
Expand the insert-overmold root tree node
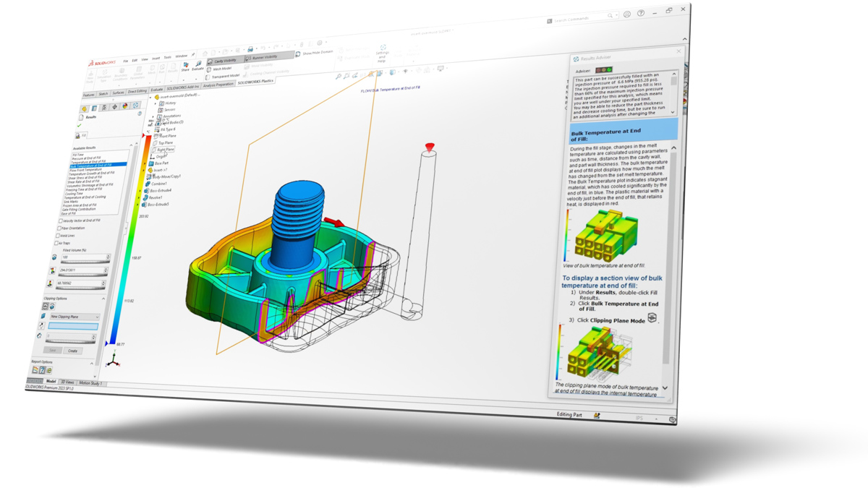[x=150, y=98]
